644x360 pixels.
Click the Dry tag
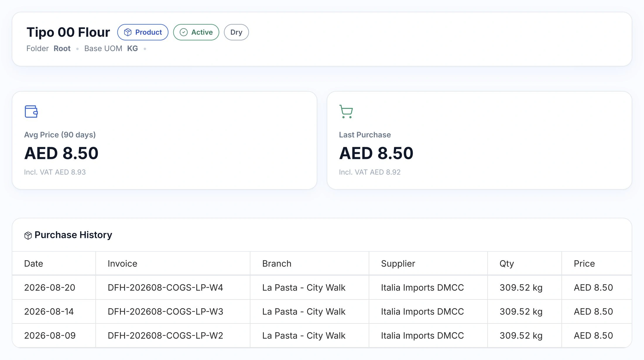pos(236,32)
